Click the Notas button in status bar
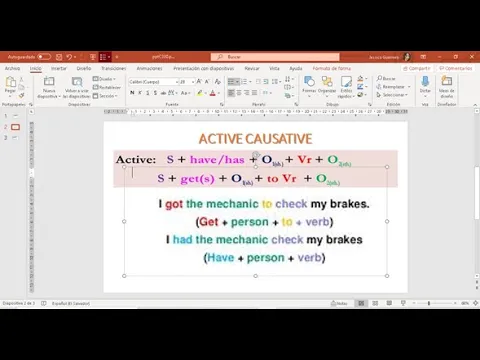The width and height of the screenshot is (480, 360). tap(339, 303)
